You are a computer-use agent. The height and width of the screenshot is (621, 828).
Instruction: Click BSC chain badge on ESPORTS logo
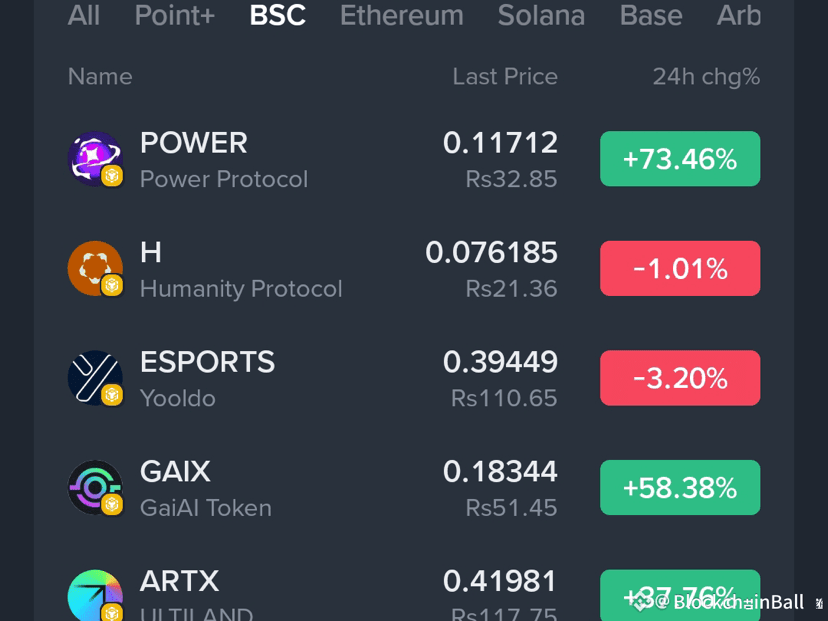(x=112, y=395)
